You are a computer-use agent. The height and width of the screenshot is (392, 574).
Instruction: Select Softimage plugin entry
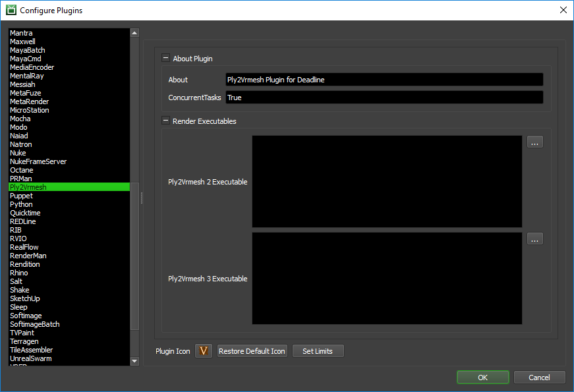69,316
